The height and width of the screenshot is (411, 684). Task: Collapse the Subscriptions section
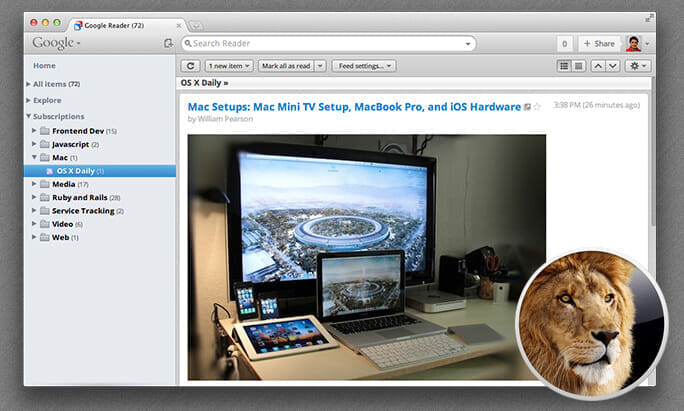pyautogui.click(x=29, y=116)
